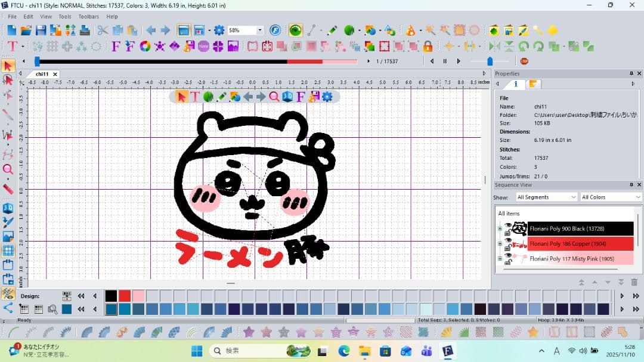Click the scissors Cut icon
Viewport: 644px width, 362px height.
click(x=103, y=30)
